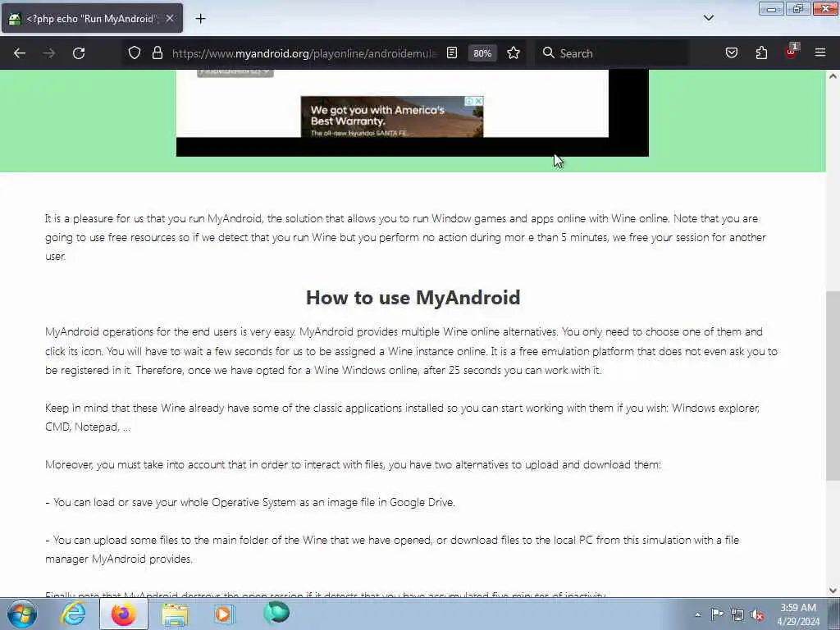Click the vertical scrollbar thumb

click(x=833, y=386)
